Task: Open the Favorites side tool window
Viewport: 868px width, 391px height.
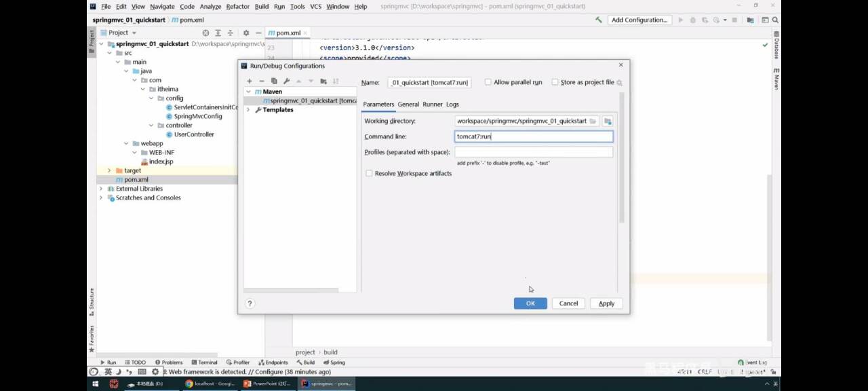Action: tap(92, 338)
